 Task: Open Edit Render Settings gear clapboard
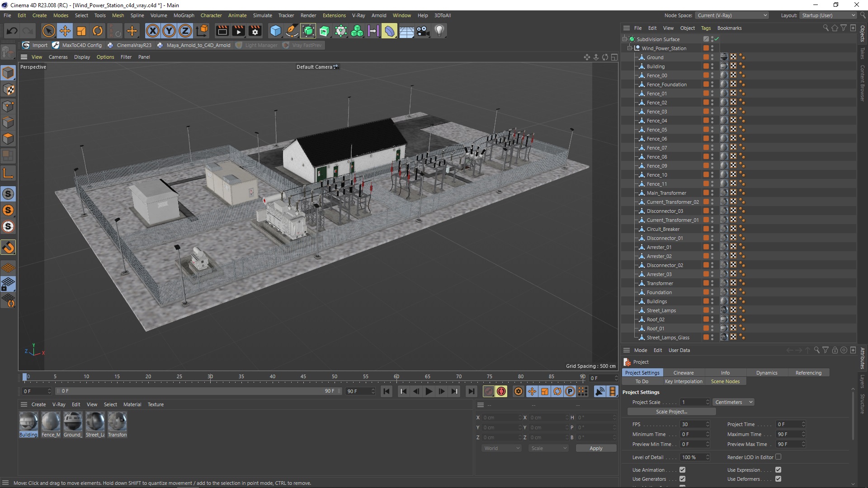(255, 31)
